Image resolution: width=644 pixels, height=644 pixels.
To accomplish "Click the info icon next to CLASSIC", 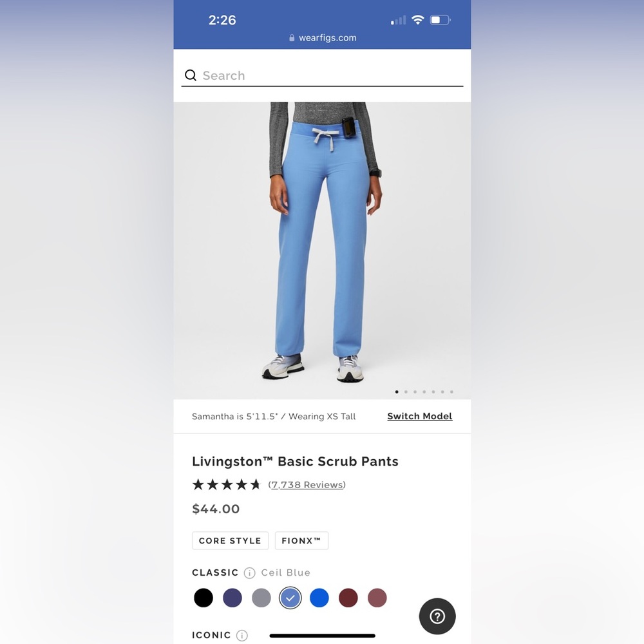I will click(249, 573).
